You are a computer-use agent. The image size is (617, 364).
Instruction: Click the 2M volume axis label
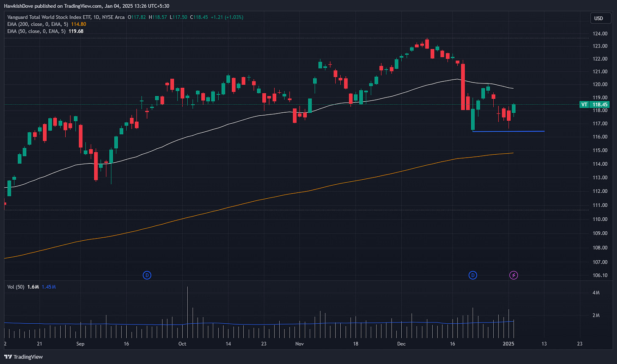point(596,316)
